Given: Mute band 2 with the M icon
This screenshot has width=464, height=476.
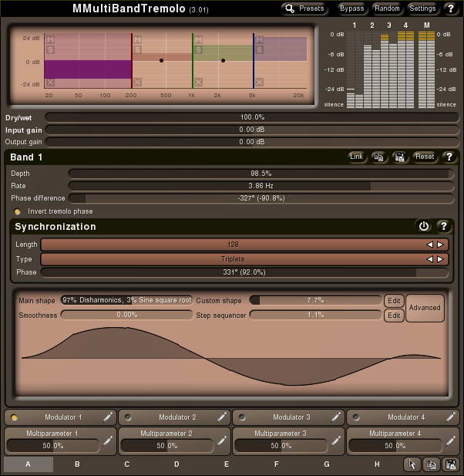Looking at the screenshot, I should click(138, 40).
